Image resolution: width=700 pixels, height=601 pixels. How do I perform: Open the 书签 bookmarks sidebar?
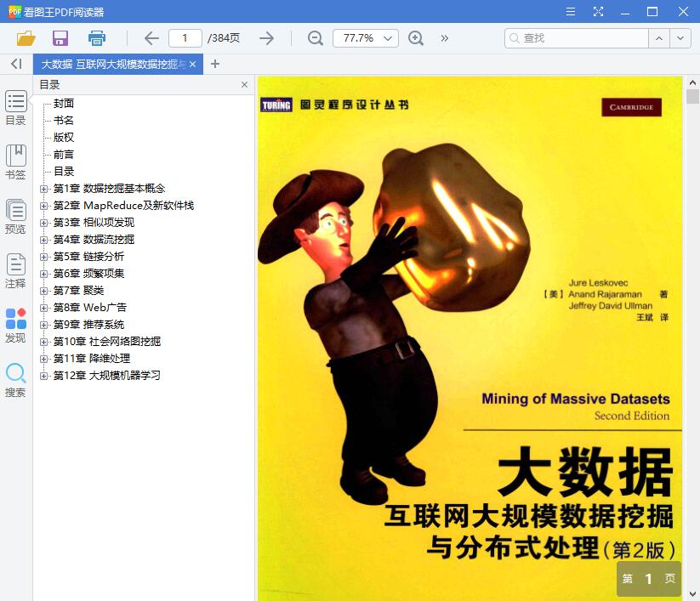point(15,162)
